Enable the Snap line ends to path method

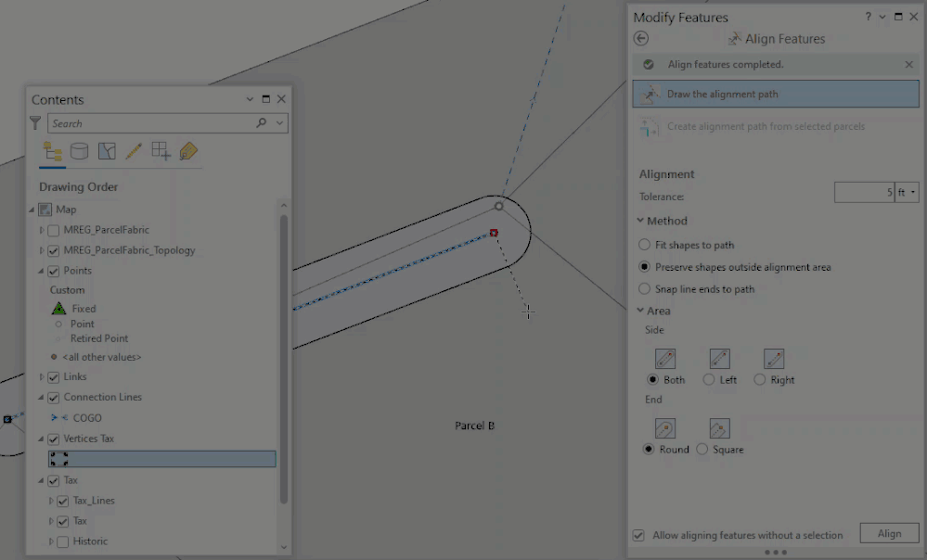[x=645, y=288]
